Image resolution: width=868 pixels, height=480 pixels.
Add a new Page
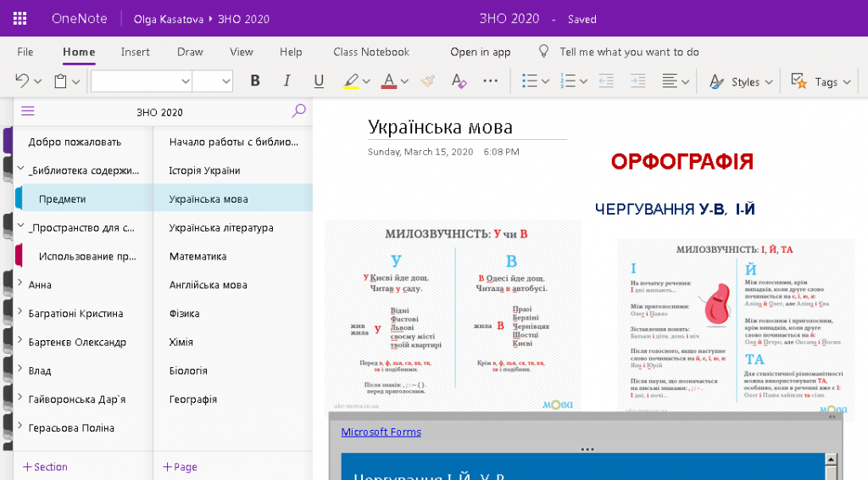tap(180, 466)
